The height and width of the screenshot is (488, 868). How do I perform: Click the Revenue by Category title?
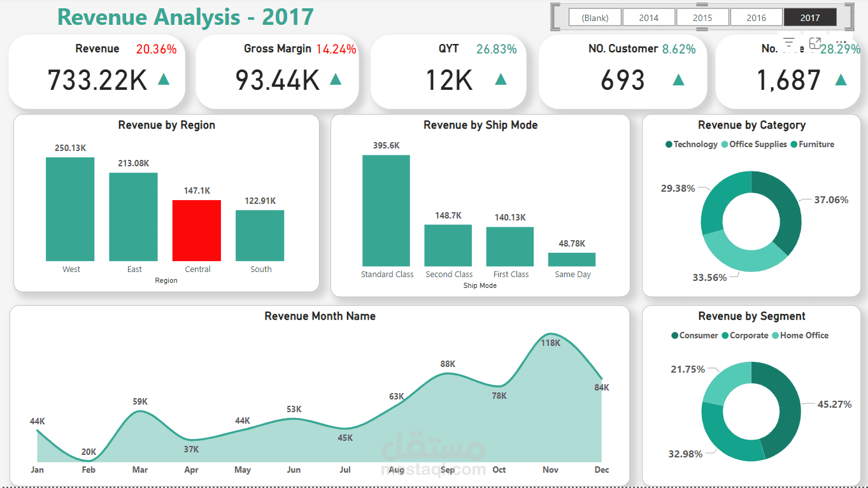click(752, 126)
